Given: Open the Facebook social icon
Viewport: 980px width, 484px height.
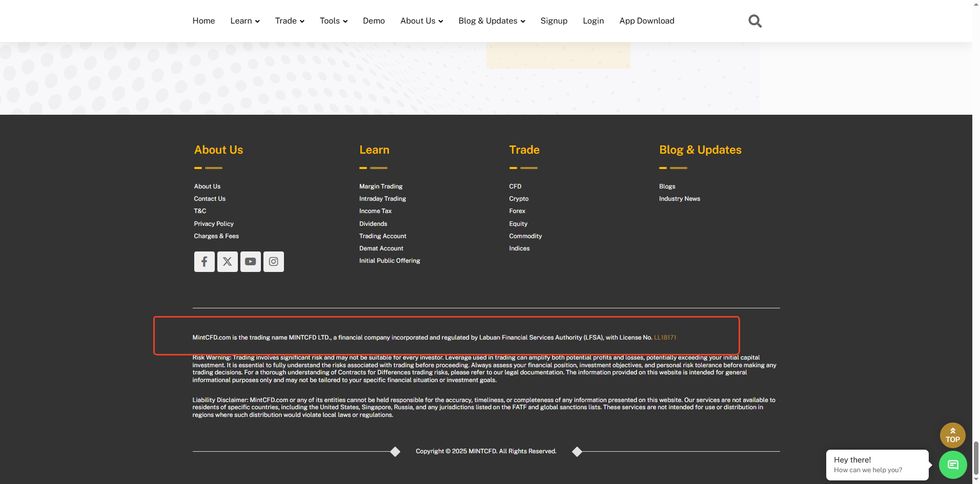Looking at the screenshot, I should (204, 262).
